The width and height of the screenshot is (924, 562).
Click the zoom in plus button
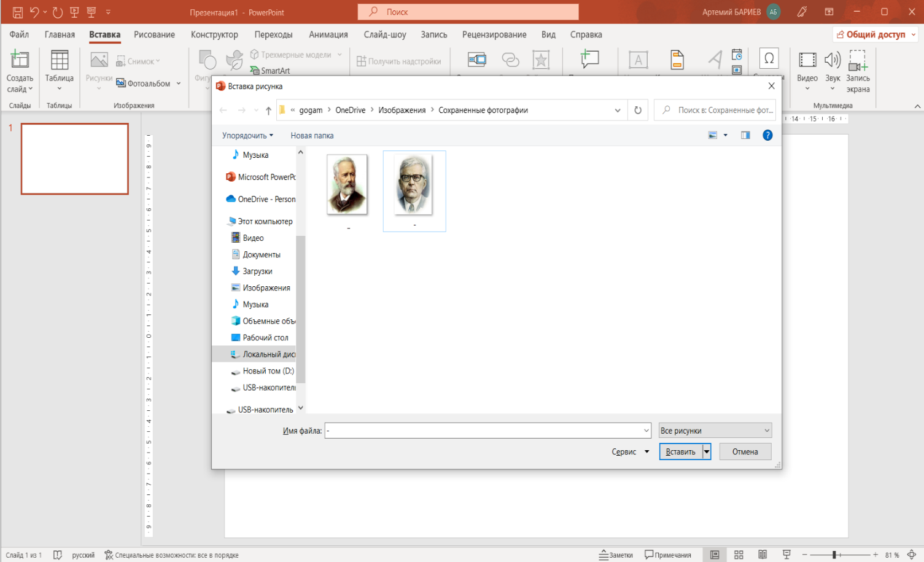(x=875, y=555)
